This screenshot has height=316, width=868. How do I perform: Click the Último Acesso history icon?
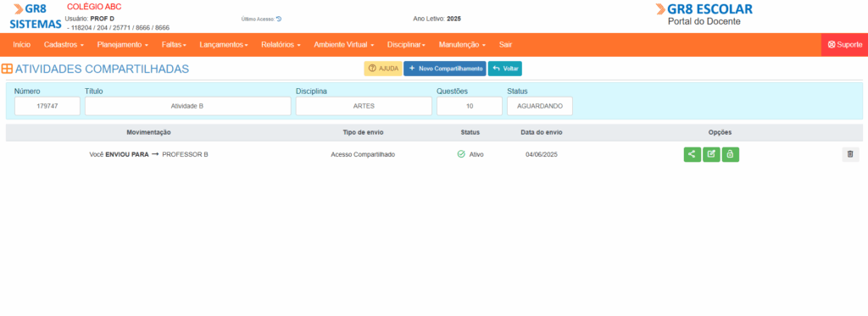279,19
